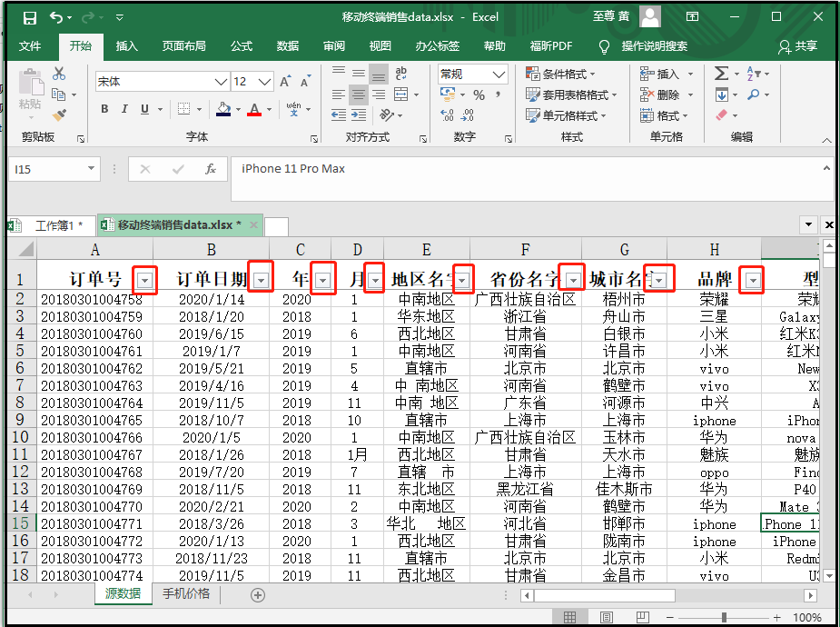Click the Sort & Filter icon
Screen dimensions: 840x627
[753, 74]
